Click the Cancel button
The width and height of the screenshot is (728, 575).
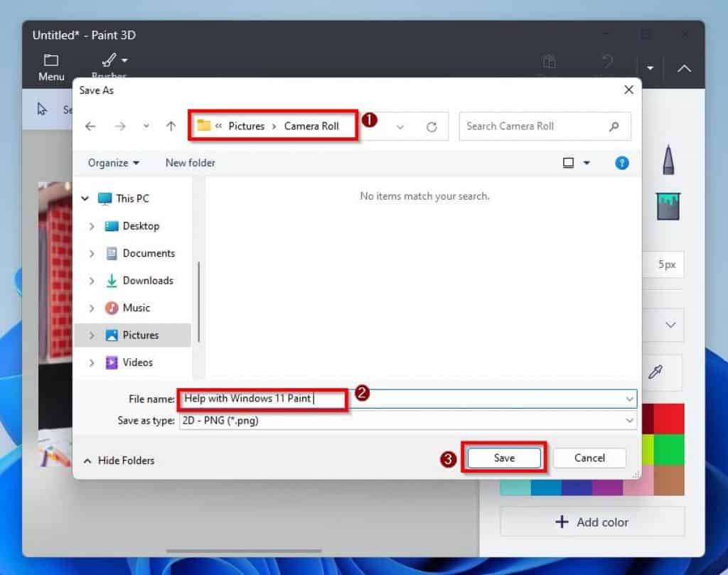coord(589,458)
